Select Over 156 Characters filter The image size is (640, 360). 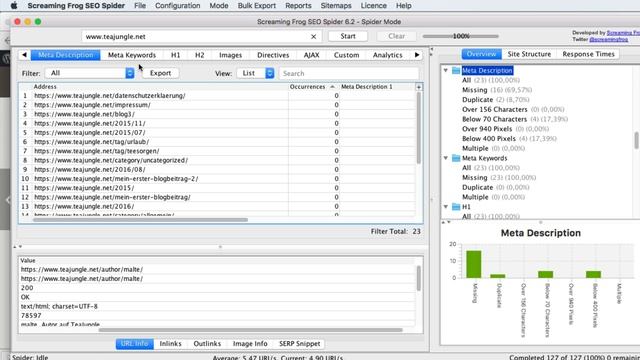(495, 109)
